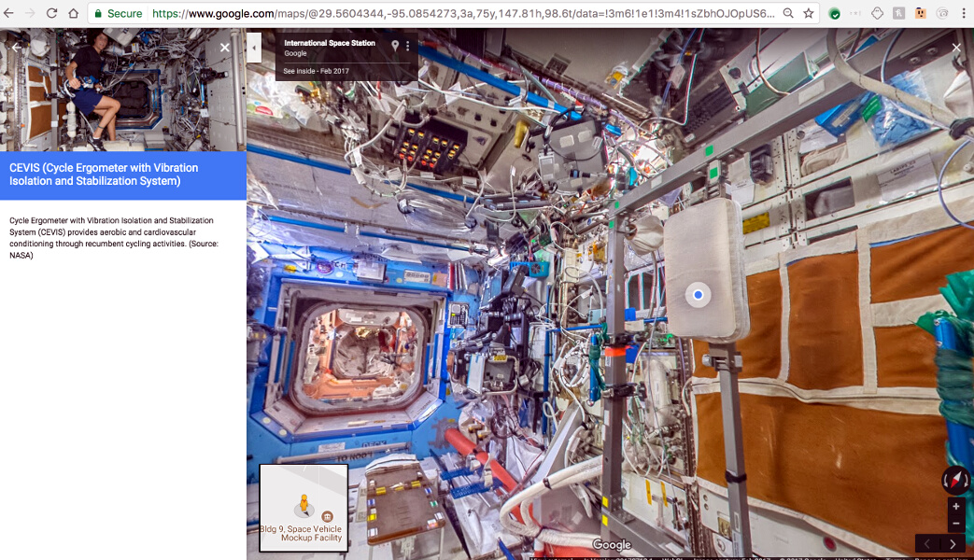Go to previous panorama with left chevron
This screenshot has width=974, height=560.
click(x=926, y=543)
